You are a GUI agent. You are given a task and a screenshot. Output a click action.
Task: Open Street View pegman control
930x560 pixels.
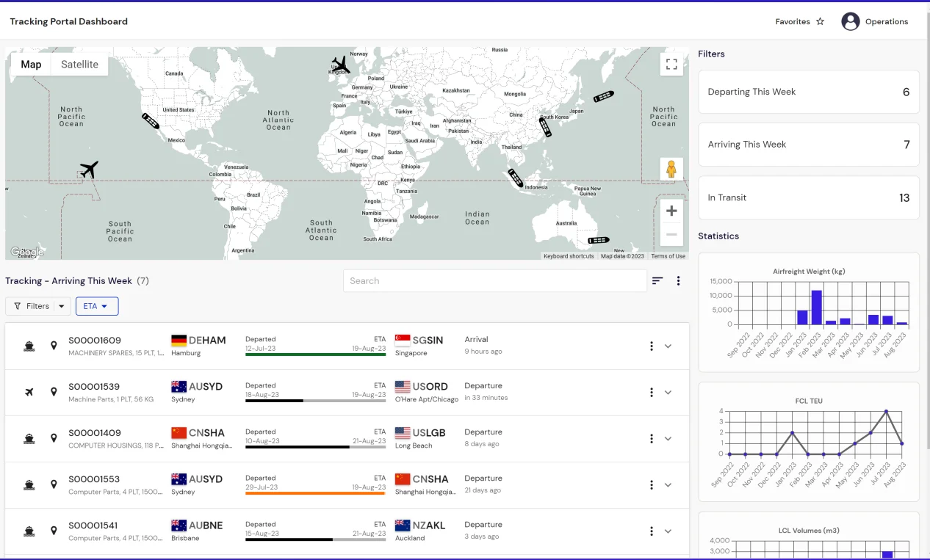click(671, 170)
